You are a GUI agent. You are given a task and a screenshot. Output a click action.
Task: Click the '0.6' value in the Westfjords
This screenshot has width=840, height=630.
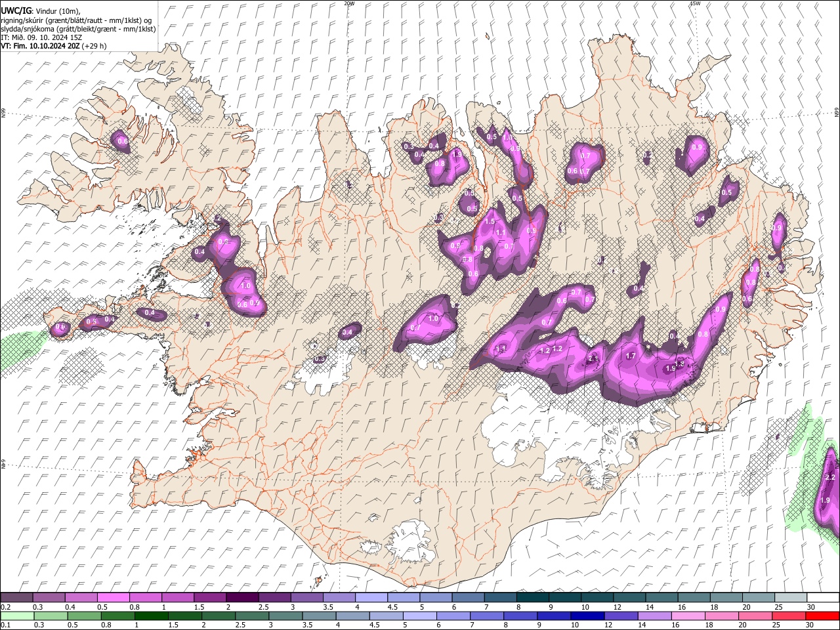(x=122, y=141)
